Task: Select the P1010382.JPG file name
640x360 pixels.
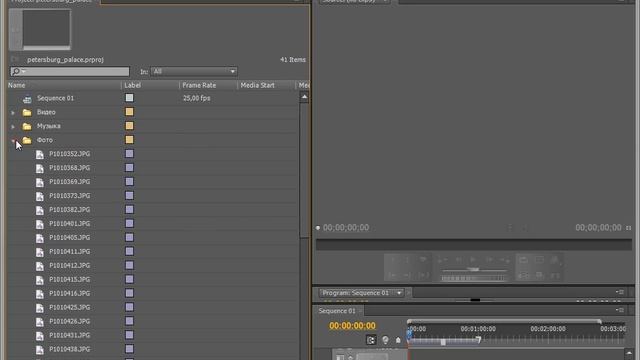Action: pos(70,210)
